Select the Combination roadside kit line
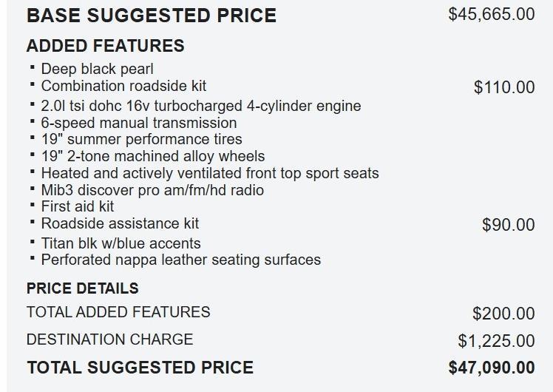 click(x=123, y=86)
